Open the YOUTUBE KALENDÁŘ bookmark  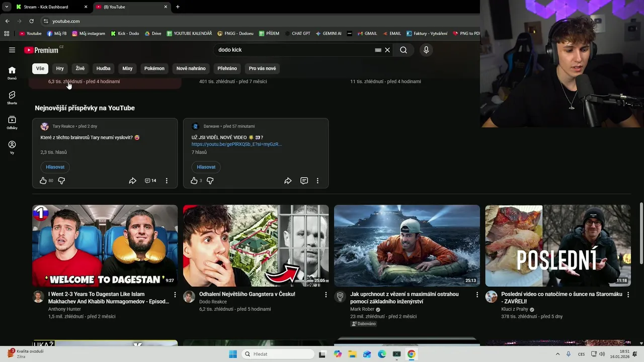click(189, 34)
